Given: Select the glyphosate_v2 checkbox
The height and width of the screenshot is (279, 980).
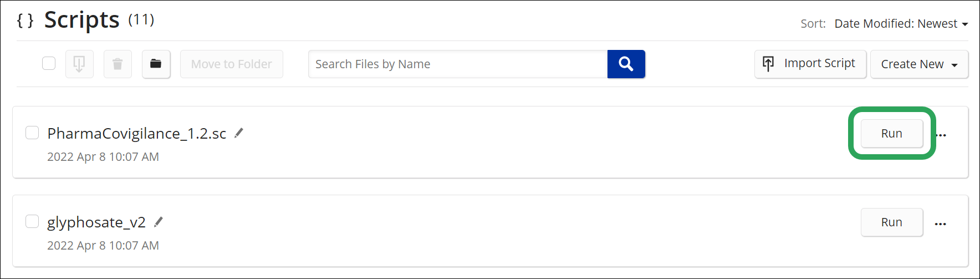Looking at the screenshot, I should click(32, 221).
